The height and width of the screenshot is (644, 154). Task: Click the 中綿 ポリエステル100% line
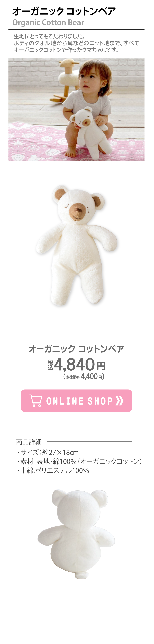click(53, 471)
